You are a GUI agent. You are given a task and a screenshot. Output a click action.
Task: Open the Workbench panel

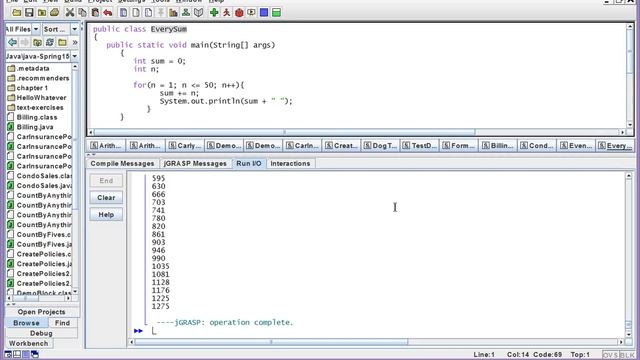pos(29,343)
